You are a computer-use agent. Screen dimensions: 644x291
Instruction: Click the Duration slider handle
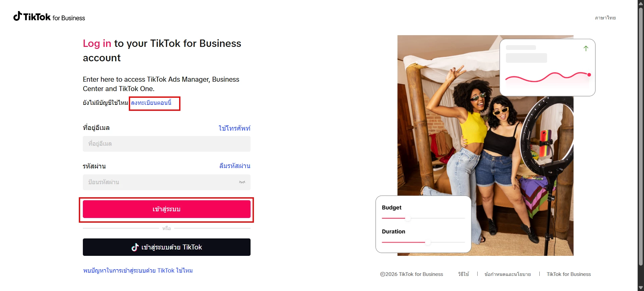pos(428,242)
